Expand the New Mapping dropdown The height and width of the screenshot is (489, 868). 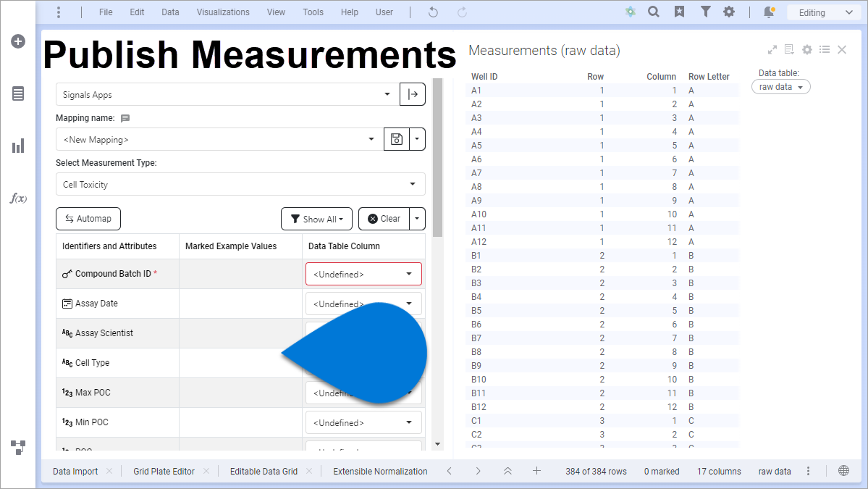(371, 139)
